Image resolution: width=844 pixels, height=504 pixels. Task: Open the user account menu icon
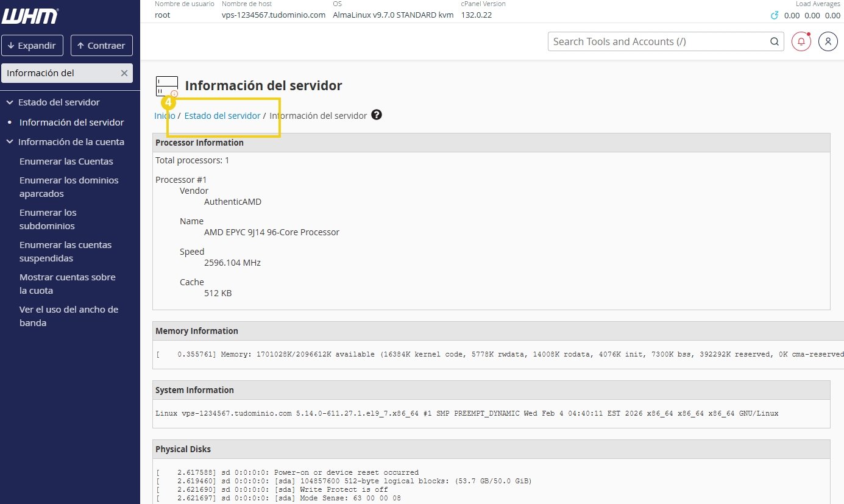point(828,41)
